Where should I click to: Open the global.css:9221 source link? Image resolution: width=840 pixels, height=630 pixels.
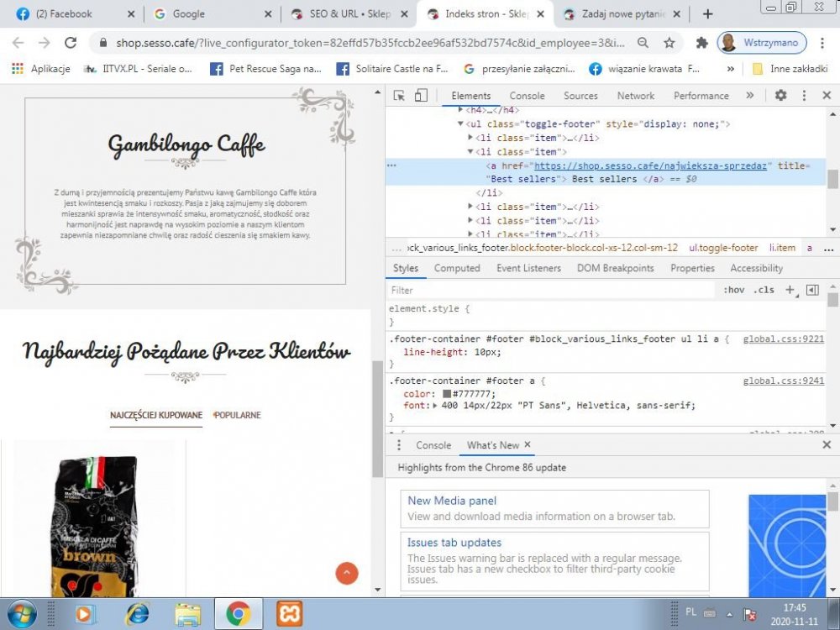[783, 339]
